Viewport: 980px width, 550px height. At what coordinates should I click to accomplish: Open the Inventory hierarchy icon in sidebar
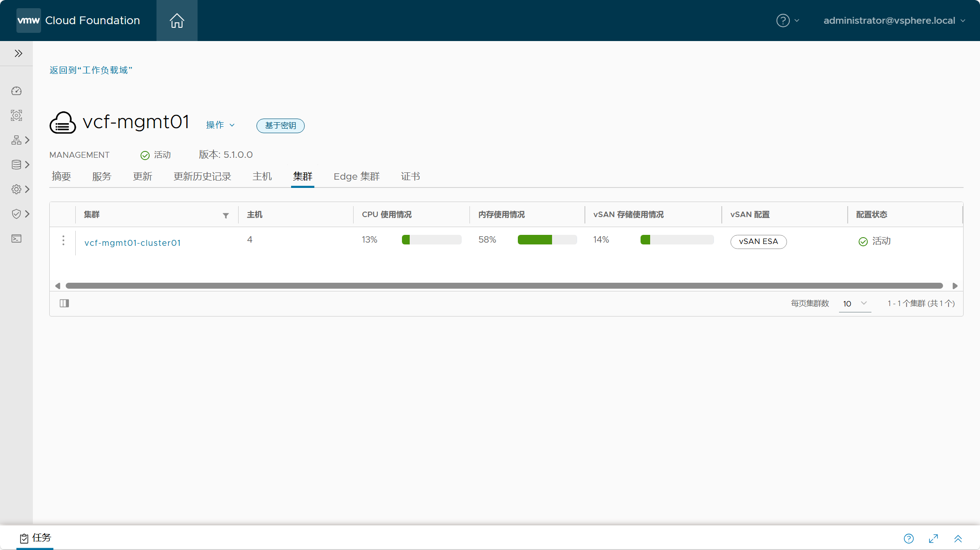click(16, 140)
